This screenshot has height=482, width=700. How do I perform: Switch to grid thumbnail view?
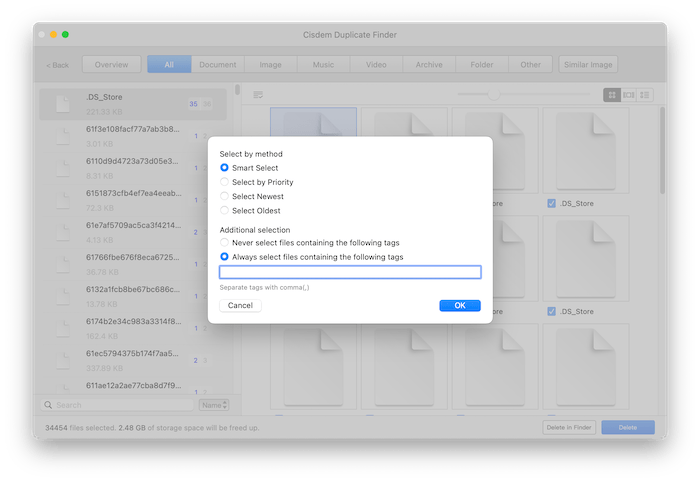[611, 95]
